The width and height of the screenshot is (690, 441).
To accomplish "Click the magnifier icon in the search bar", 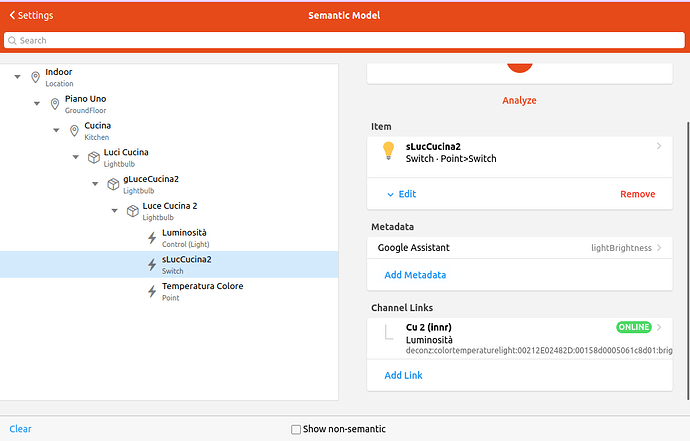I will (x=12, y=41).
